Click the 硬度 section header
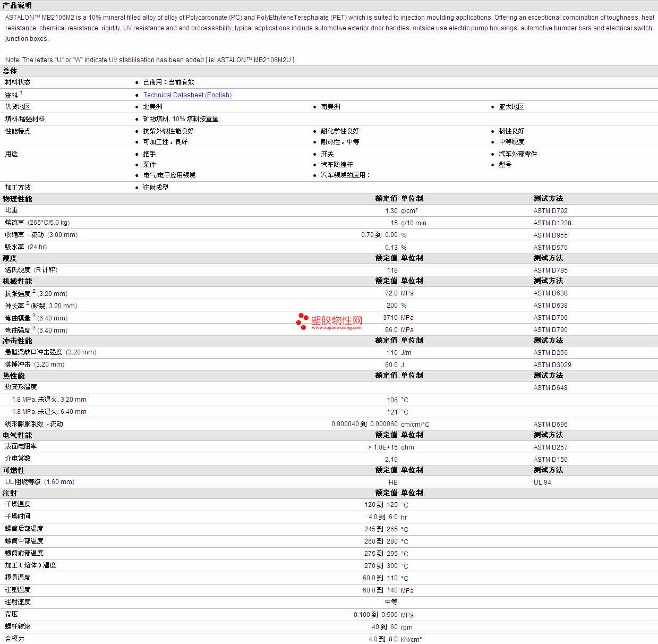The height and width of the screenshot is (644, 658). 10,258
